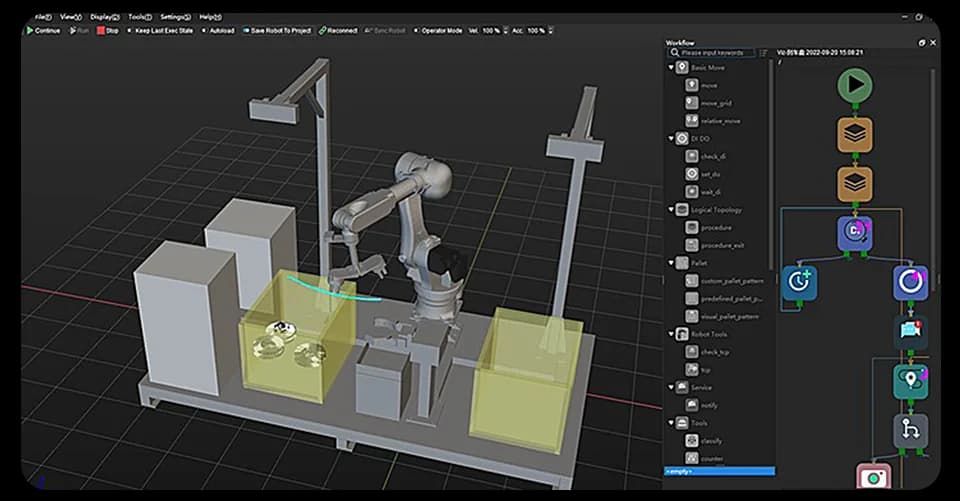Open the View menu

[70, 17]
